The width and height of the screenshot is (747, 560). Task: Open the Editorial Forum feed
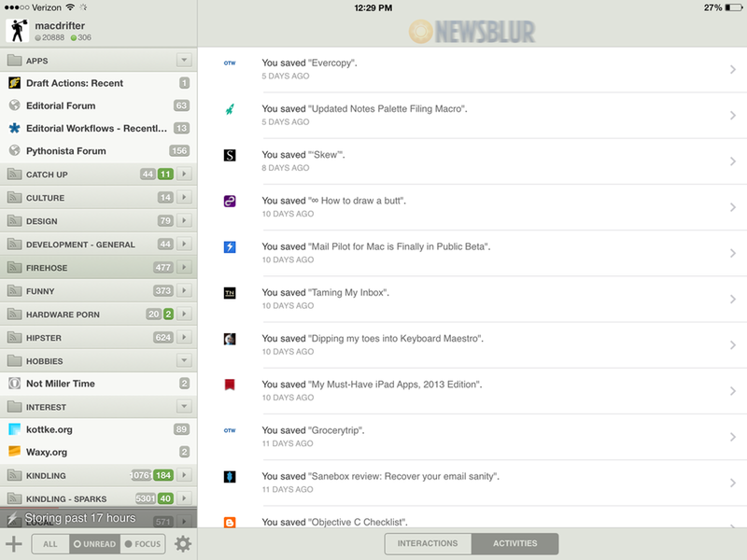tap(99, 105)
